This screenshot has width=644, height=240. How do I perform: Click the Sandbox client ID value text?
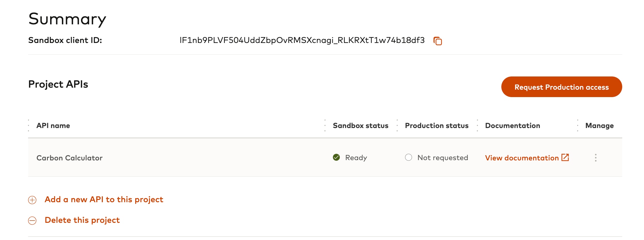pos(302,40)
